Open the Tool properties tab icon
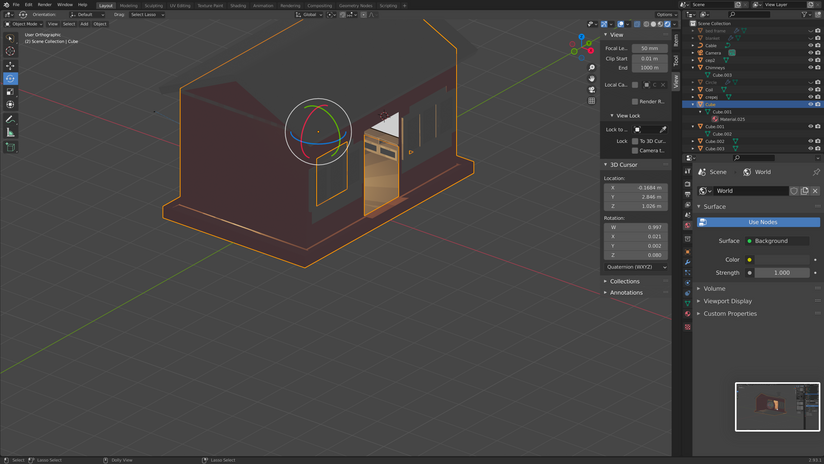The width and height of the screenshot is (824, 464). [687, 171]
